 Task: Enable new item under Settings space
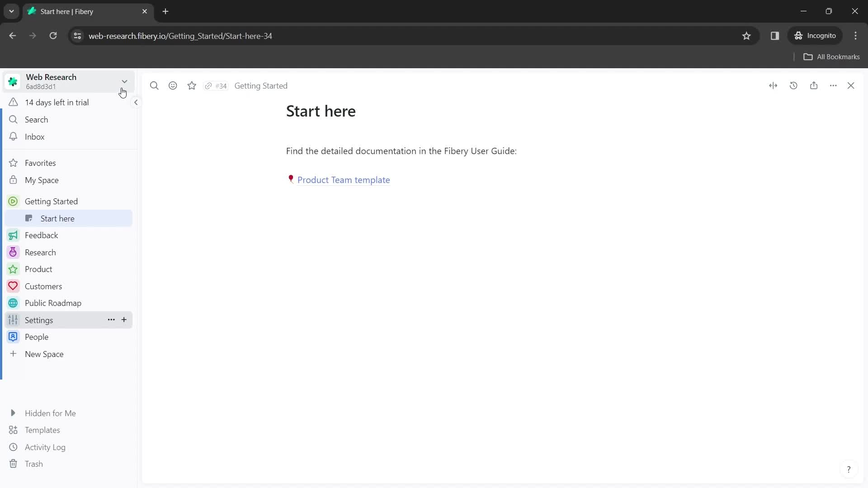[124, 320]
